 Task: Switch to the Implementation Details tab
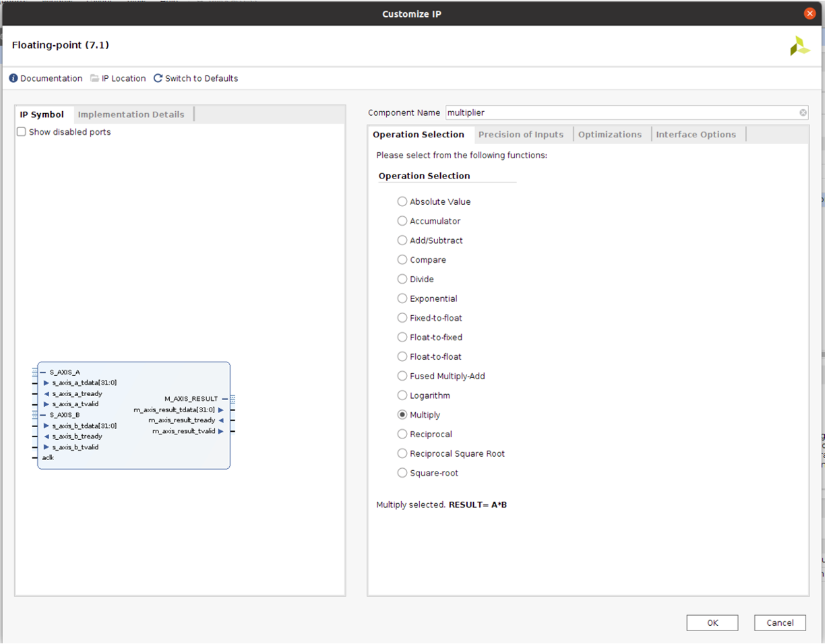pos(131,115)
